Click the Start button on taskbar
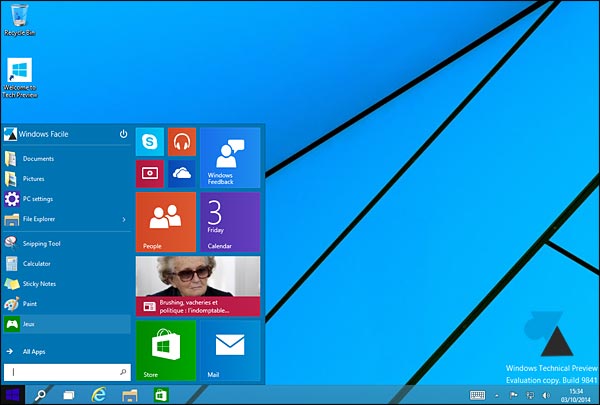 13,395
